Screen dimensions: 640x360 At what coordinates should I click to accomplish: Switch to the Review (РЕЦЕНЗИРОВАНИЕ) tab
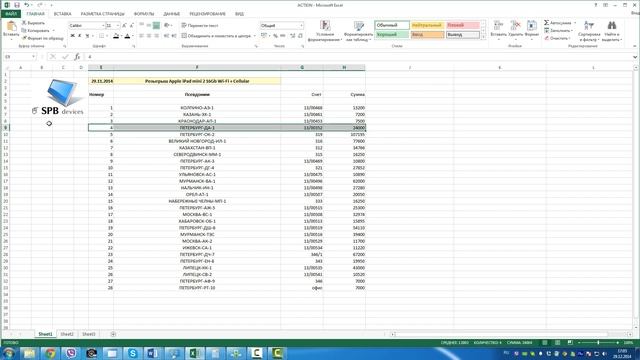pos(207,14)
